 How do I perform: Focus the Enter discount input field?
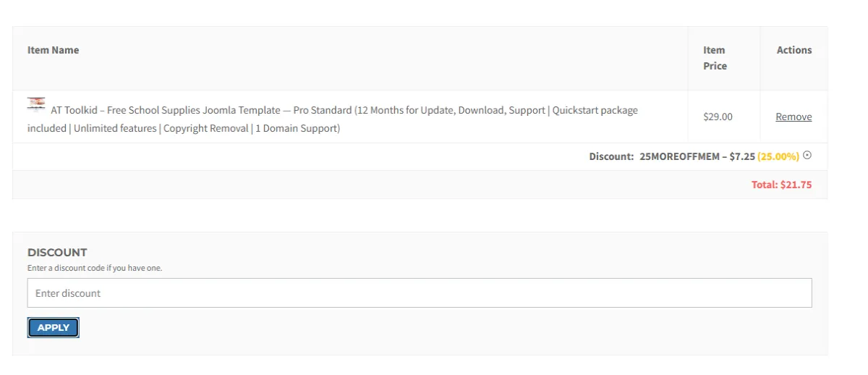[x=420, y=293]
